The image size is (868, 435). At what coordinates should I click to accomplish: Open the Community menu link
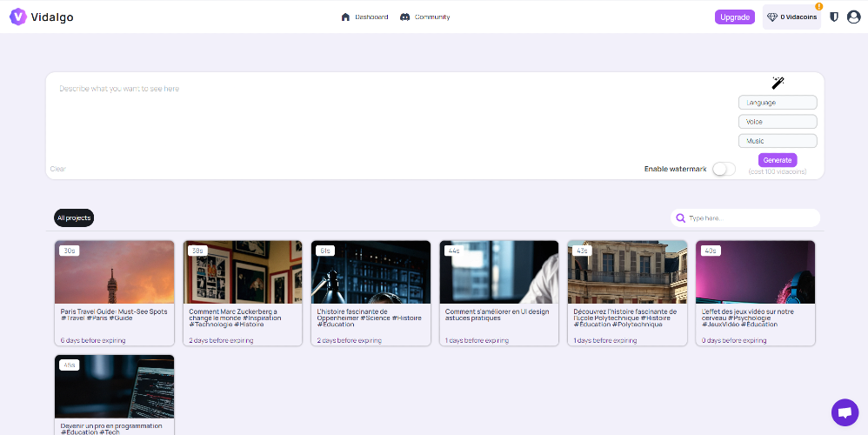pyautogui.click(x=425, y=17)
